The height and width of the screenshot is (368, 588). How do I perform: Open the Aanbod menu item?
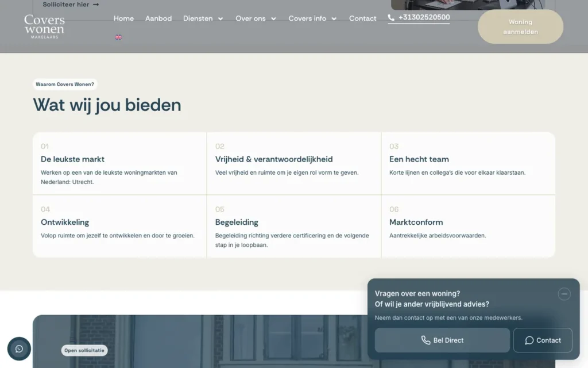tap(158, 18)
